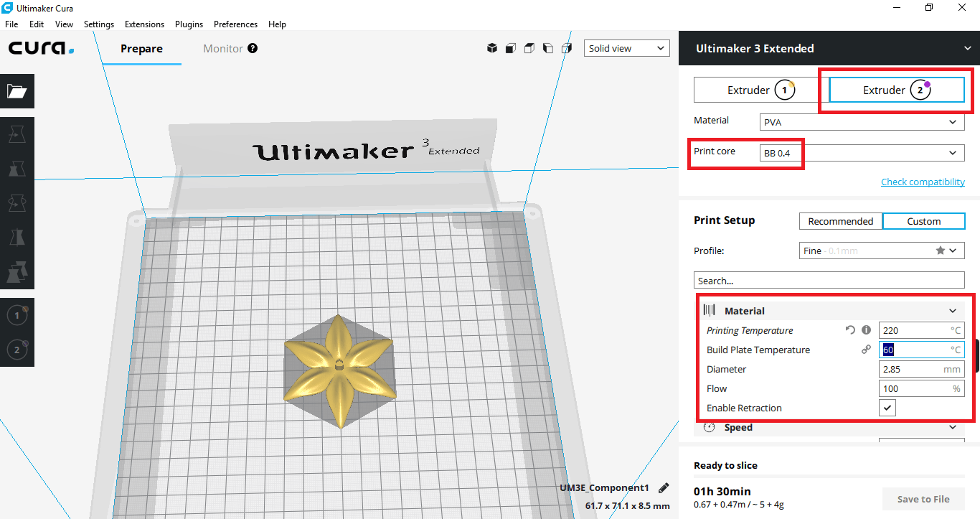
Task: Click the Printing Temperature 220 field
Action: [922, 330]
